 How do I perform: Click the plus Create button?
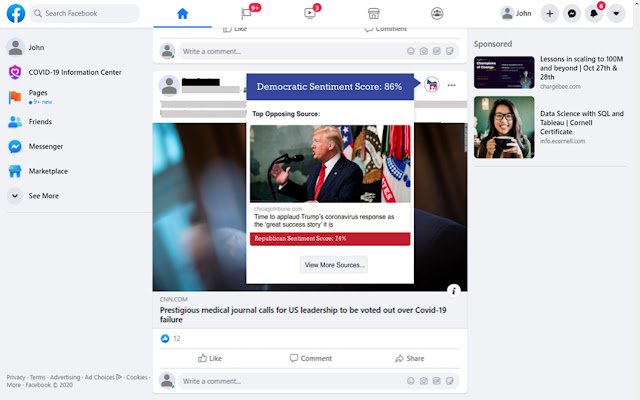coord(550,13)
